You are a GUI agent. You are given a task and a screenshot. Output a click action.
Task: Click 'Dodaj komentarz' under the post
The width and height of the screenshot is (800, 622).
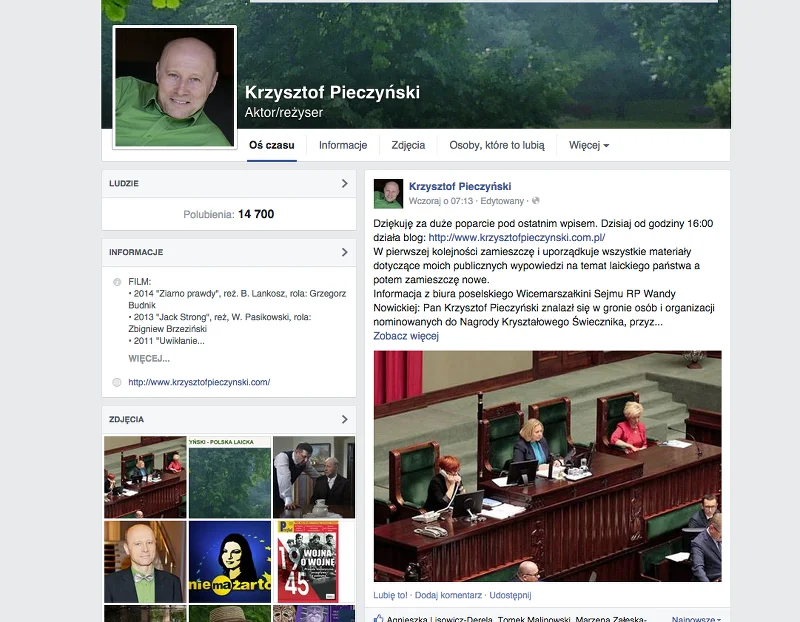click(x=448, y=595)
